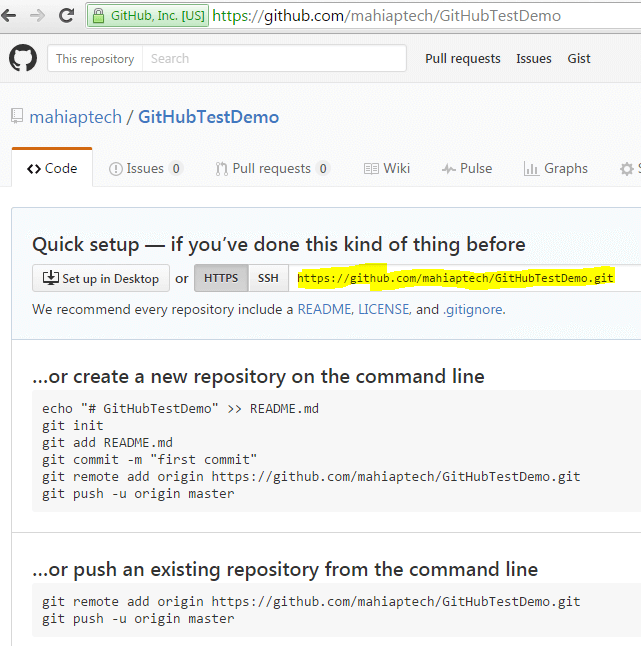Click the browser forward arrow
The image size is (641, 646).
[x=38, y=16]
